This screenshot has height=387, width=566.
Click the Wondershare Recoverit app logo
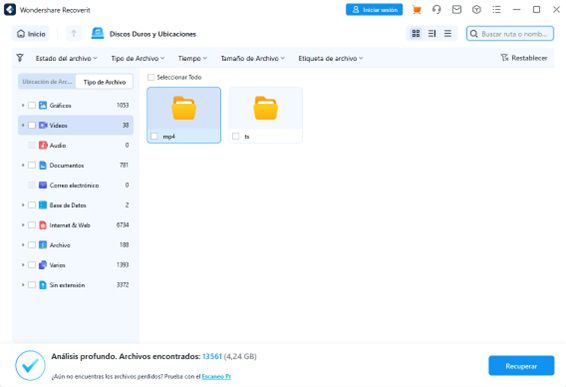point(10,10)
